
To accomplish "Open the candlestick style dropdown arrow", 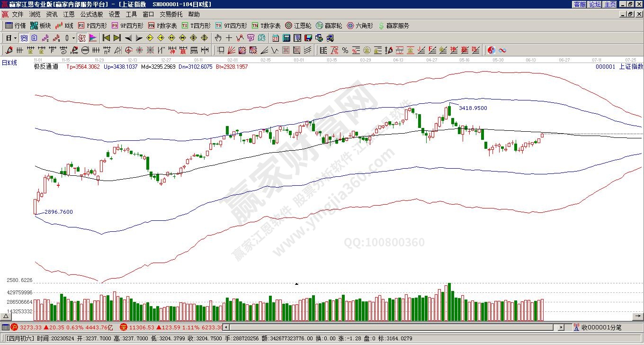I will [x=72, y=38].
